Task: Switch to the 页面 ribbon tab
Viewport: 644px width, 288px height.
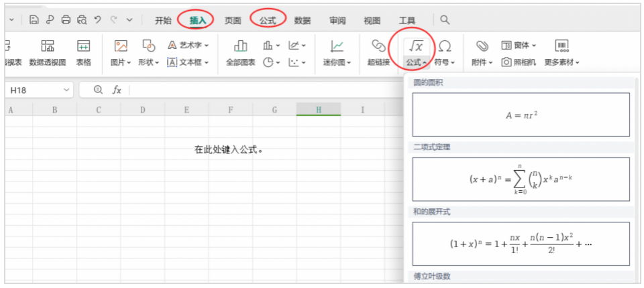Action: (233, 21)
